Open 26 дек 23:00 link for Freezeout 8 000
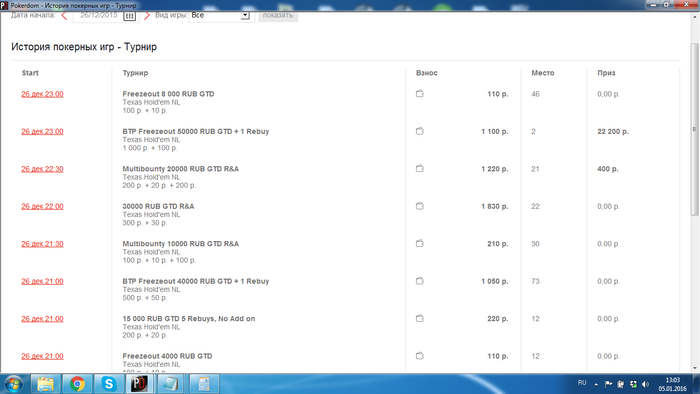Image resolution: width=700 pixels, height=394 pixels. 42,94
